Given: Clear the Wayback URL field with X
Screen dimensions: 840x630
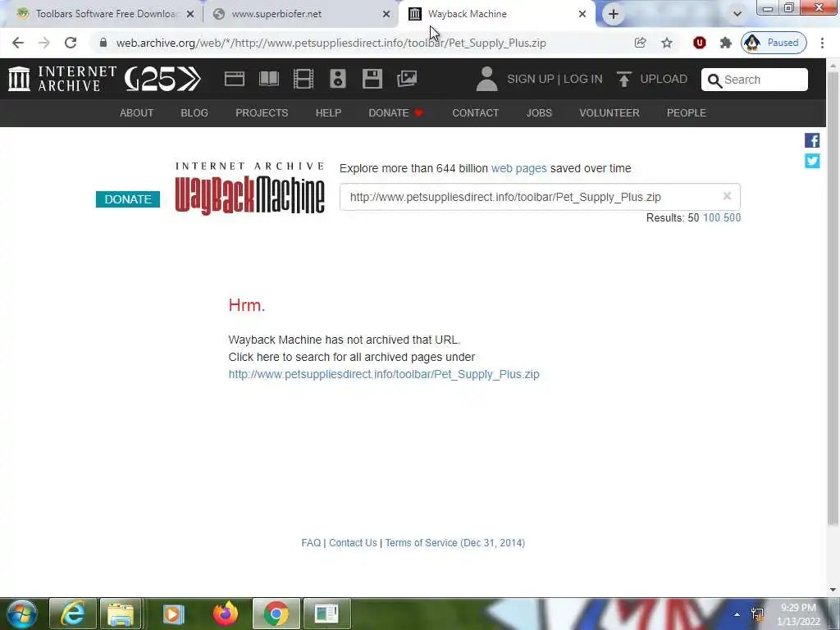Looking at the screenshot, I should tap(727, 196).
